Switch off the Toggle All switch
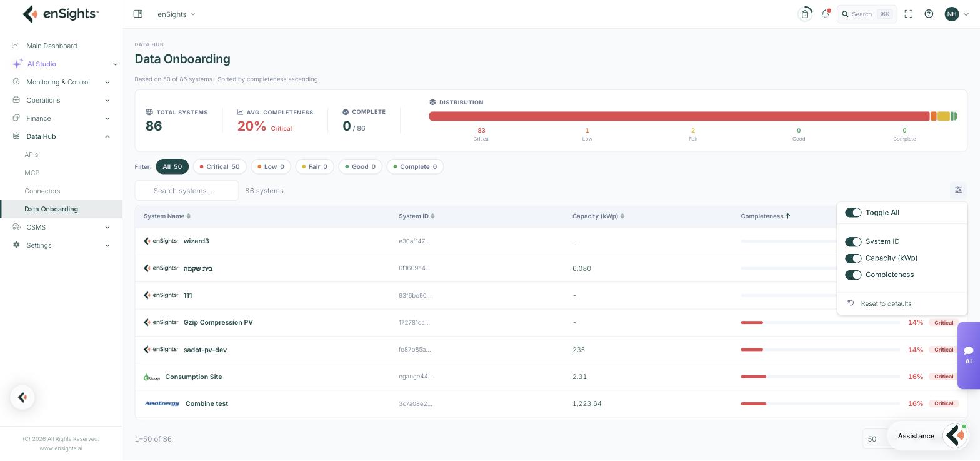The height and width of the screenshot is (461, 980). 853,213
